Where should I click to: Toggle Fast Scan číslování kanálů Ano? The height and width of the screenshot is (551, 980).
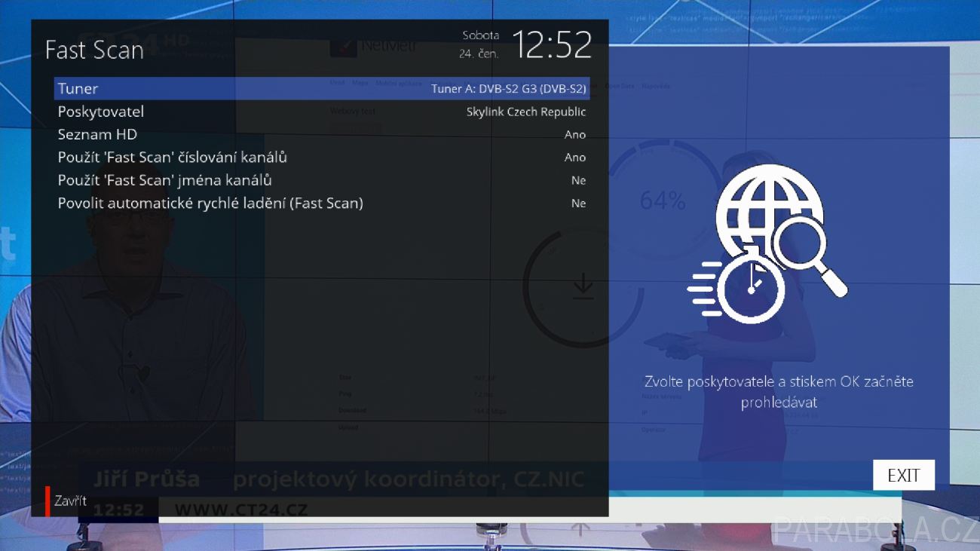click(x=575, y=158)
